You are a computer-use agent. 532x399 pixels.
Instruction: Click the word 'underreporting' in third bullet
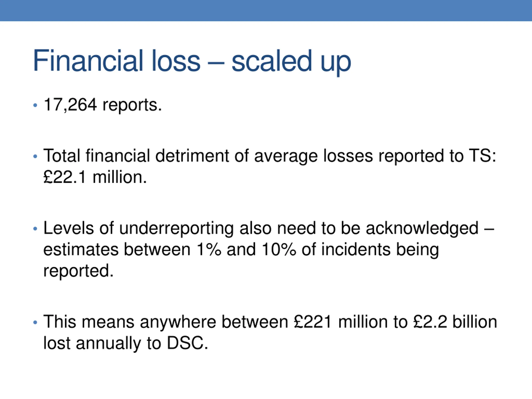(x=176, y=228)
